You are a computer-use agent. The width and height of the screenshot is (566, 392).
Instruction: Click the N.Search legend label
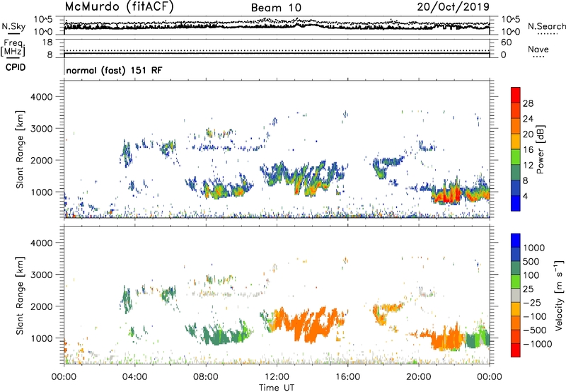pos(546,26)
